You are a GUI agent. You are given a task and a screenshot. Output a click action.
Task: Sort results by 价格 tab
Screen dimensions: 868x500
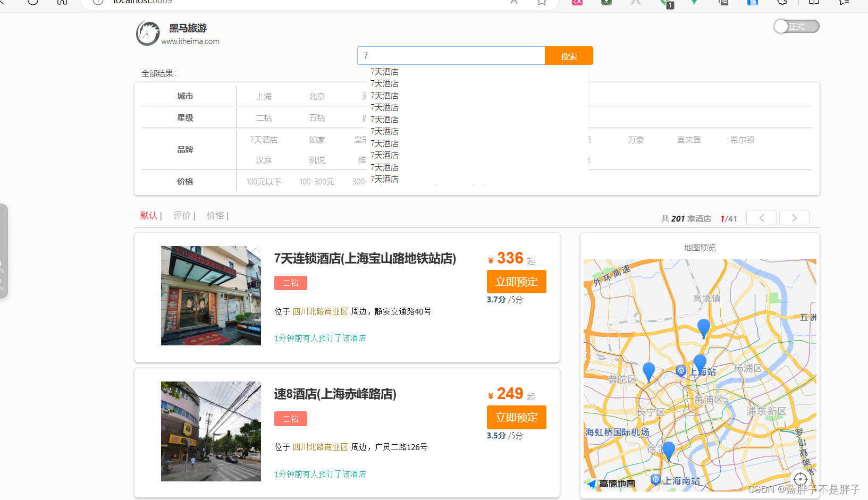coord(215,215)
